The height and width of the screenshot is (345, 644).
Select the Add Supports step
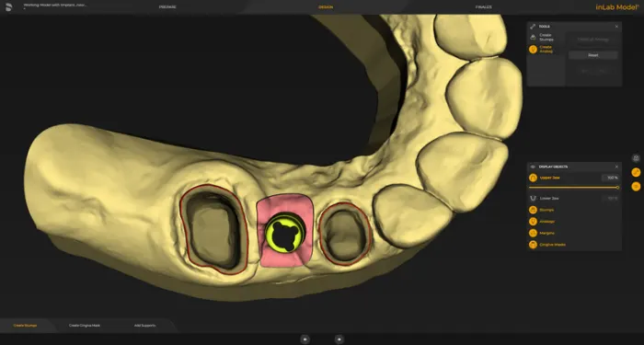pyautogui.click(x=145, y=326)
